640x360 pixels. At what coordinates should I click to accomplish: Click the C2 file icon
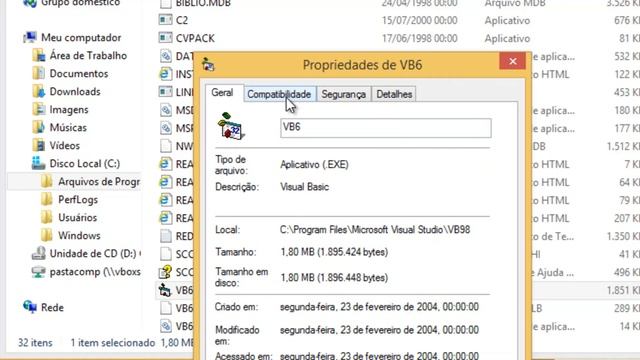165,20
